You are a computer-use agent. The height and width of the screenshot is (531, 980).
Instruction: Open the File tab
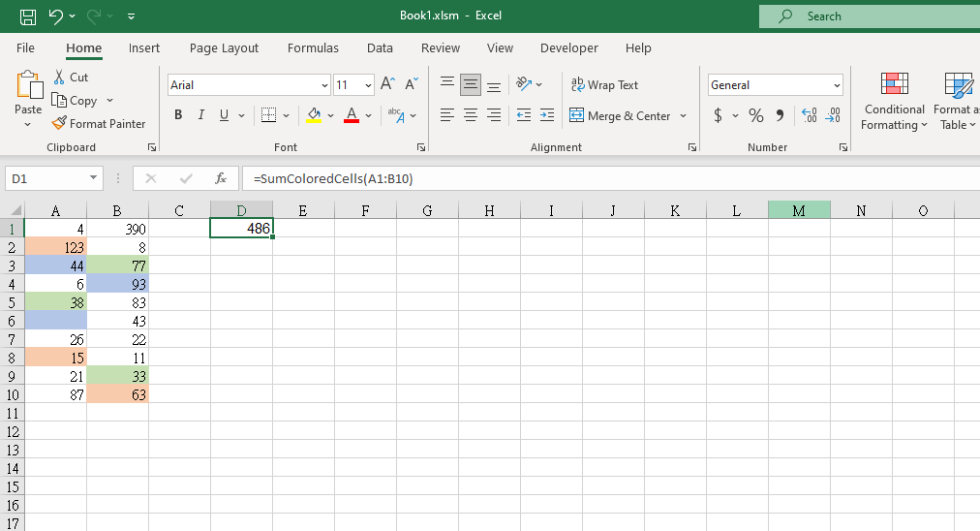[25, 48]
